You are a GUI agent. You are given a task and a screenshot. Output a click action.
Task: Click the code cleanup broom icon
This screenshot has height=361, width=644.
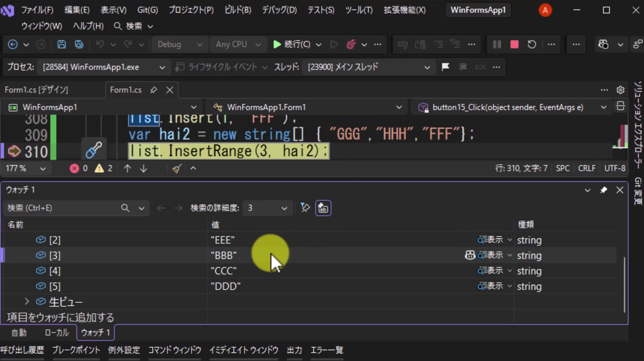177,168
